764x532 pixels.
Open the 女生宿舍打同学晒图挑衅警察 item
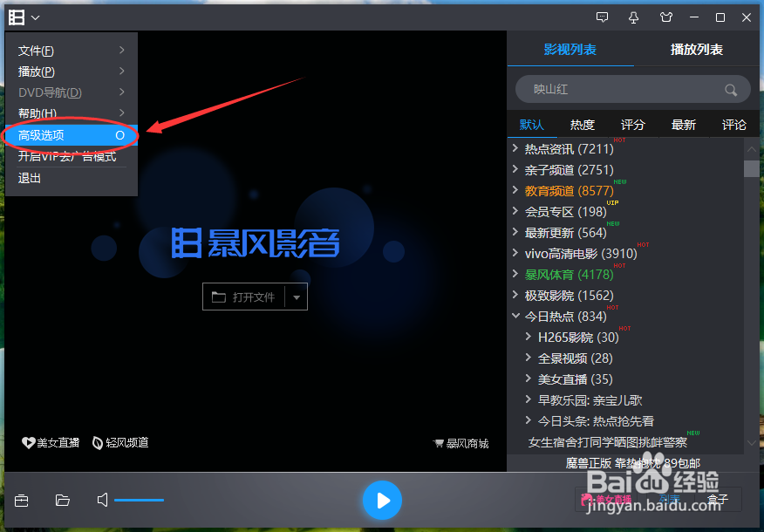(x=608, y=442)
